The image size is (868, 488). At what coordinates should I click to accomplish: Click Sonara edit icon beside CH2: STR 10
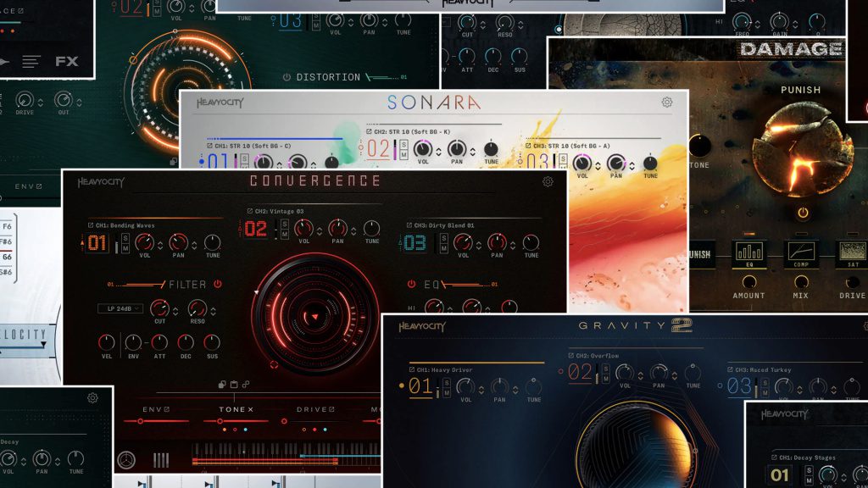tap(369, 131)
